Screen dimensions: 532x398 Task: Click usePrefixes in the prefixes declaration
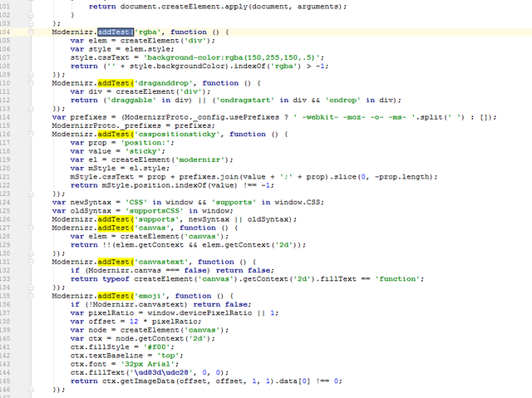(x=257, y=117)
